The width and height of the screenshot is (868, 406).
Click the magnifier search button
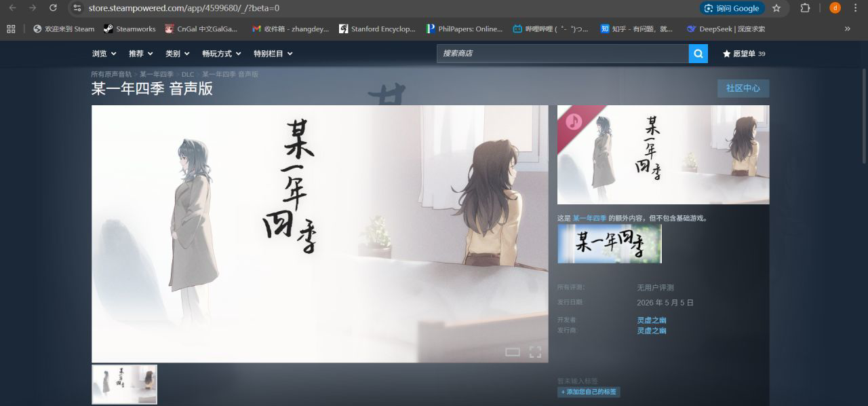698,54
